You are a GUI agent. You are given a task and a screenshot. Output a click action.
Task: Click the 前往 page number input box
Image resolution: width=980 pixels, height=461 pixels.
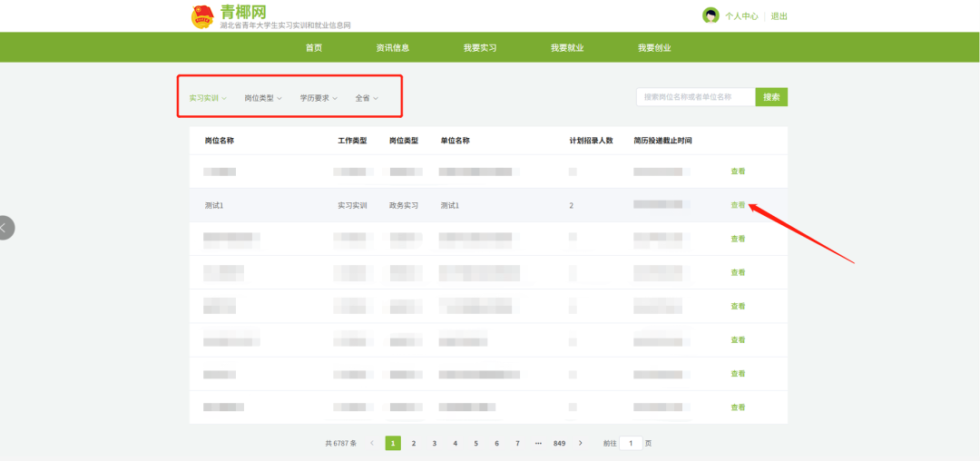click(631, 443)
